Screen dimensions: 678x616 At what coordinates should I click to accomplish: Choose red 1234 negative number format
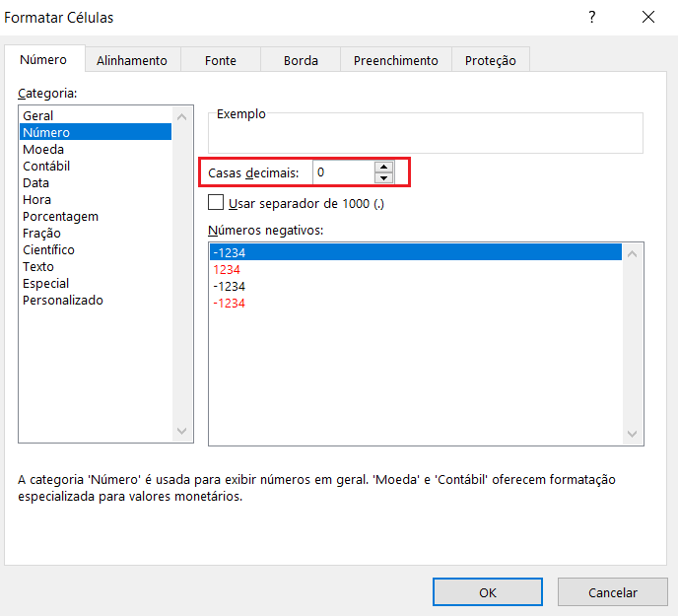point(416,269)
